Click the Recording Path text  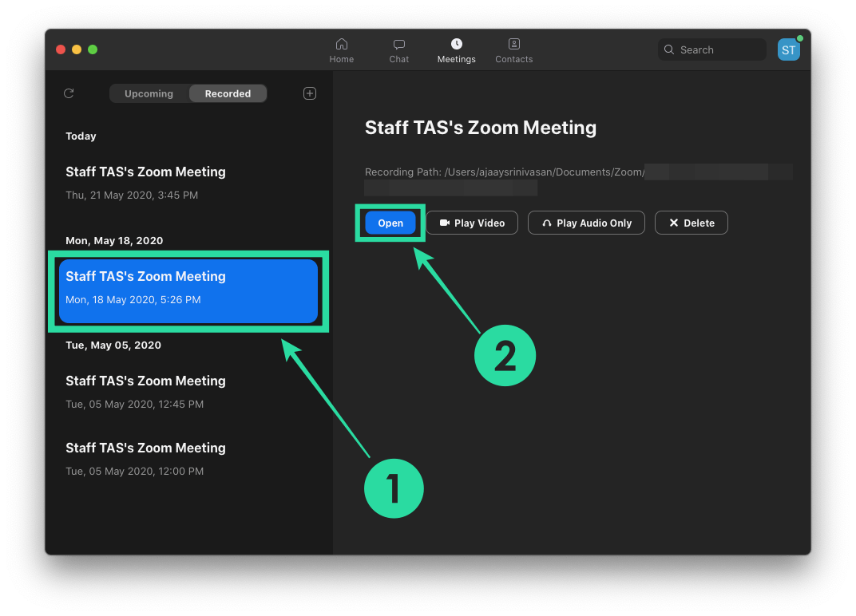(x=505, y=172)
